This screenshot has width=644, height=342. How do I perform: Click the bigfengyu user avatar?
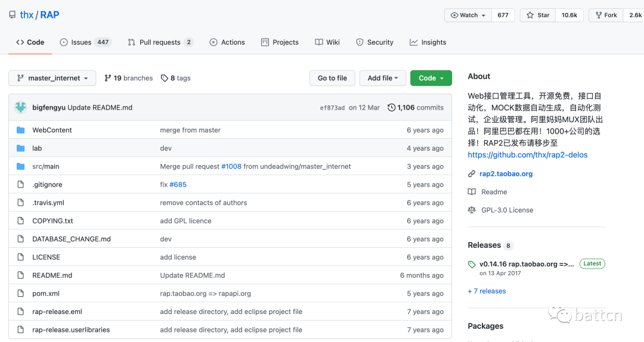click(x=21, y=107)
